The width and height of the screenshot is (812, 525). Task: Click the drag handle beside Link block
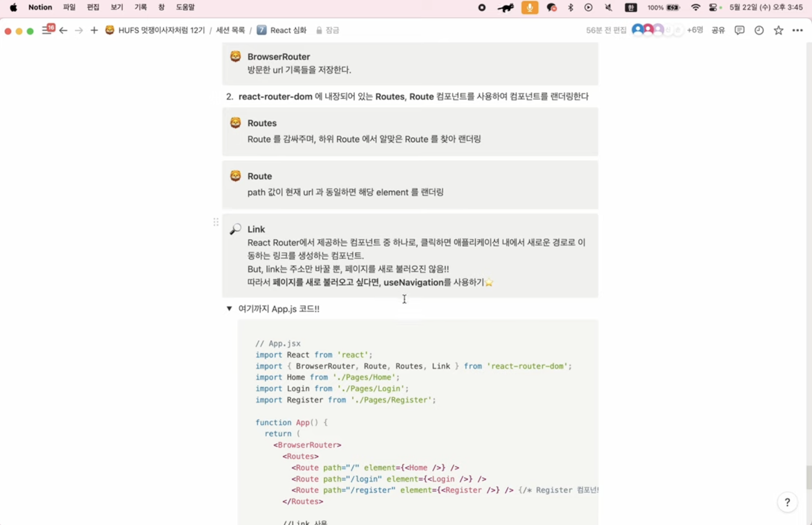(216, 222)
